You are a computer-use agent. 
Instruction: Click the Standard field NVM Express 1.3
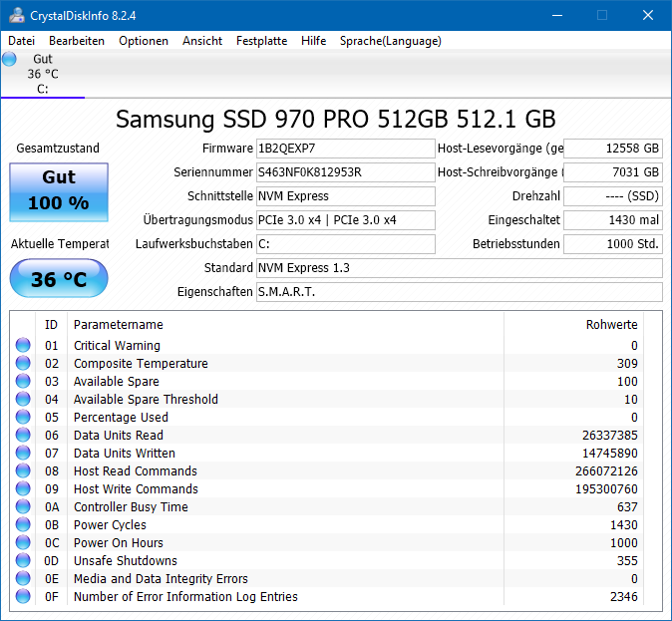point(460,268)
